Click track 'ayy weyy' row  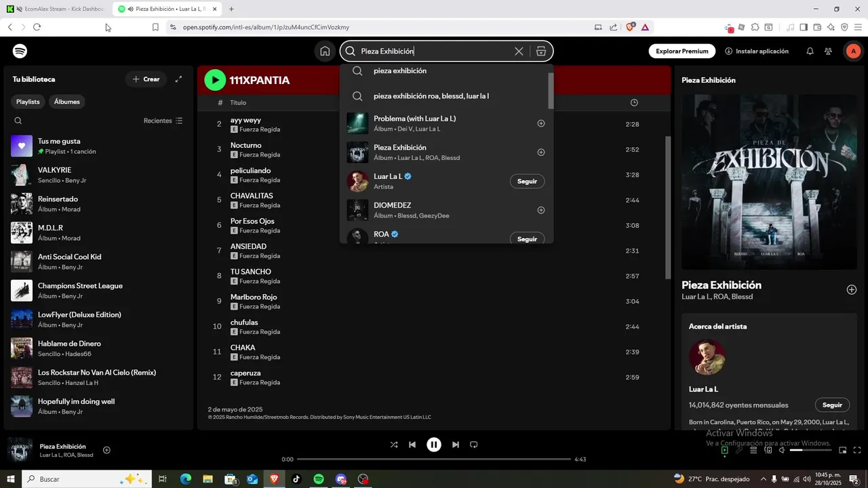pos(433,124)
